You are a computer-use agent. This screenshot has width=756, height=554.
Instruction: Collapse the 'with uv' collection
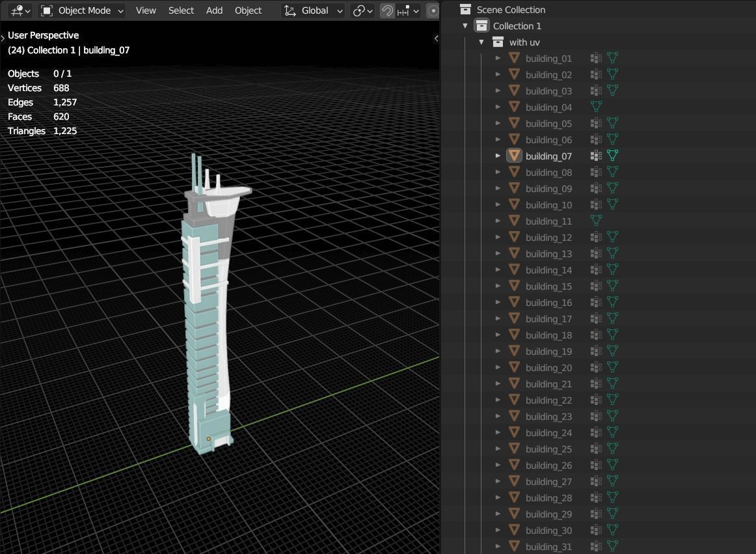click(481, 42)
